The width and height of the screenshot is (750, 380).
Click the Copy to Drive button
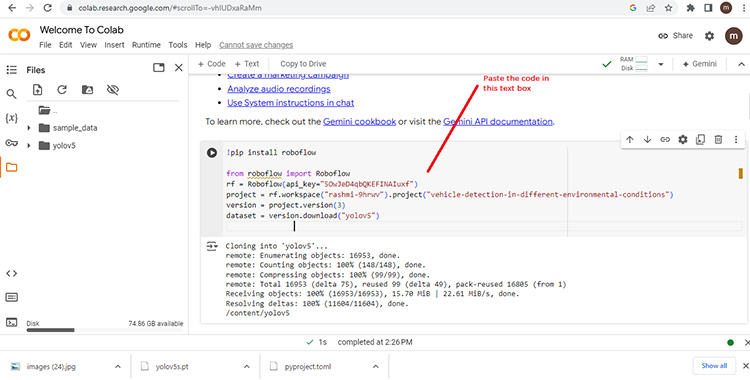[303, 64]
